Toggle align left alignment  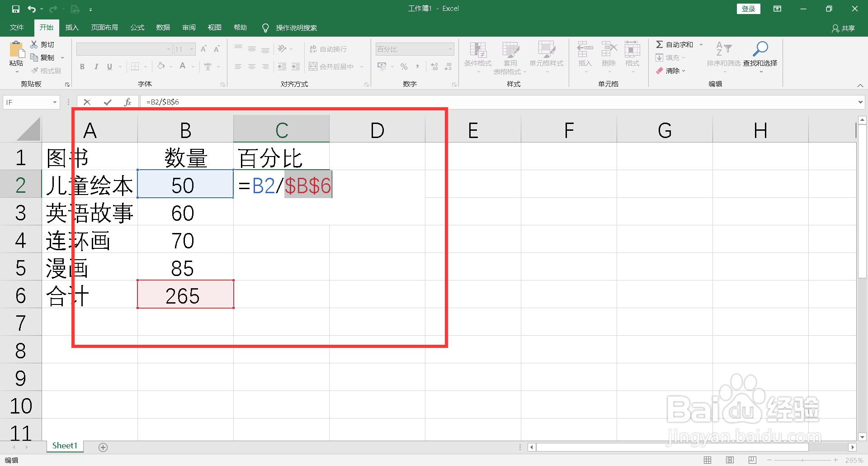238,67
